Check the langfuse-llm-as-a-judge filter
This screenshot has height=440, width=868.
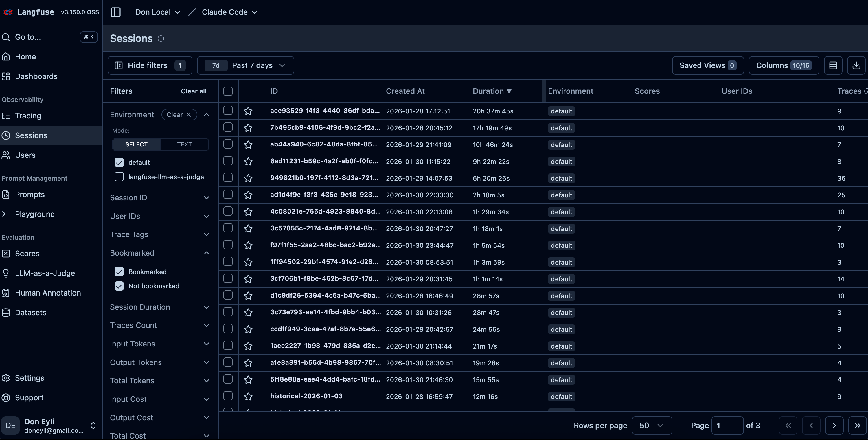click(x=119, y=177)
